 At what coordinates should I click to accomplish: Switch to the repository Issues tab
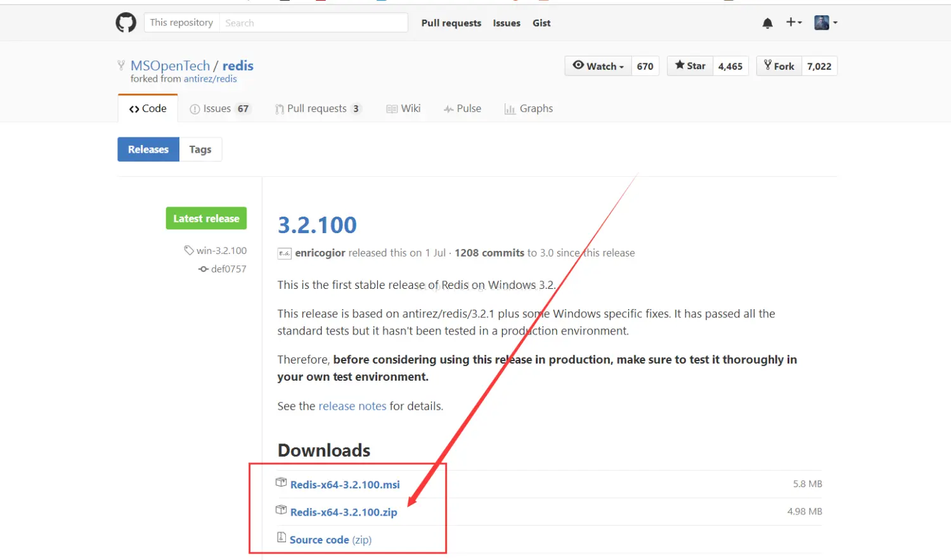[x=219, y=109]
